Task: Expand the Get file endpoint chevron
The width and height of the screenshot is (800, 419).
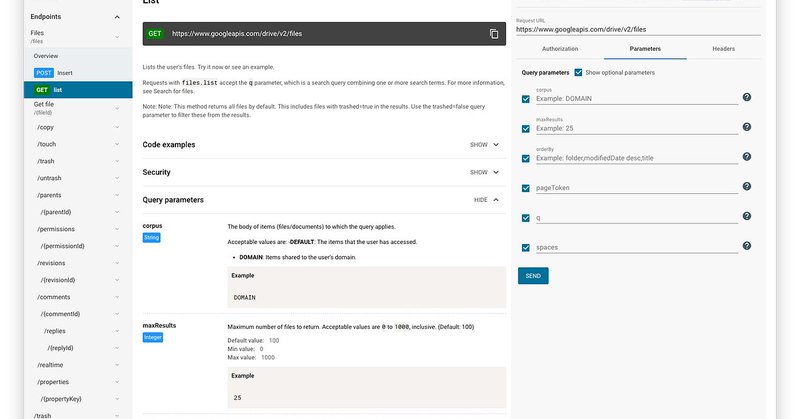Action: (117, 108)
